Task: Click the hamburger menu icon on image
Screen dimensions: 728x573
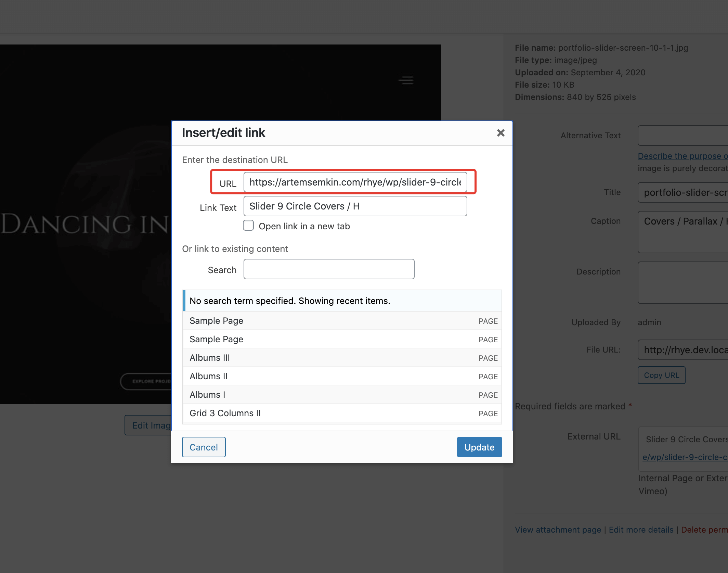Action: (406, 80)
